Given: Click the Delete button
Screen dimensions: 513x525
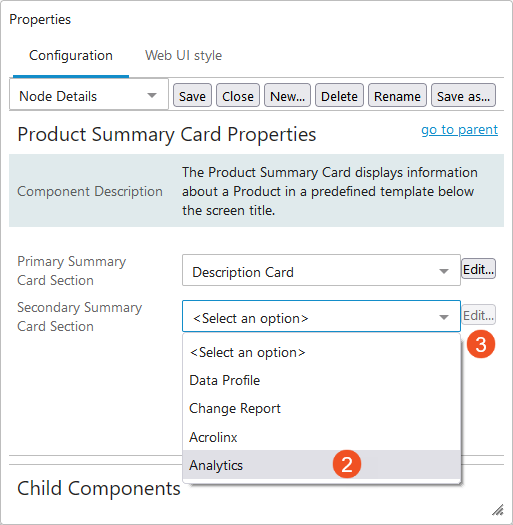Looking at the screenshot, I should 339,95.
